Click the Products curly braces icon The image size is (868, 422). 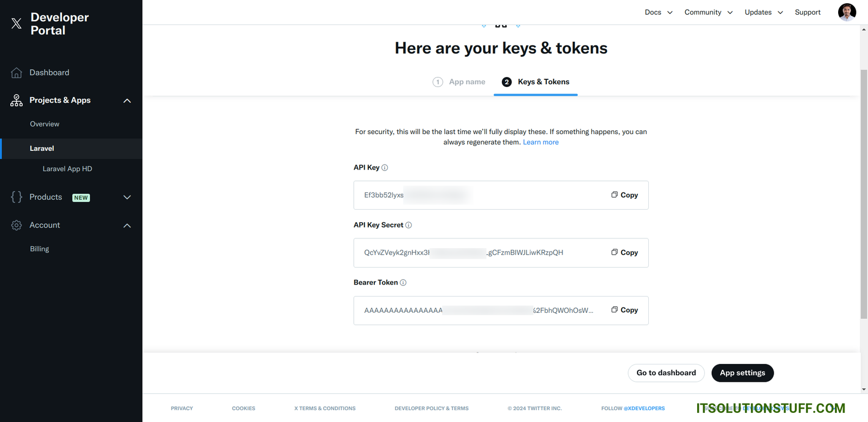pos(17,197)
